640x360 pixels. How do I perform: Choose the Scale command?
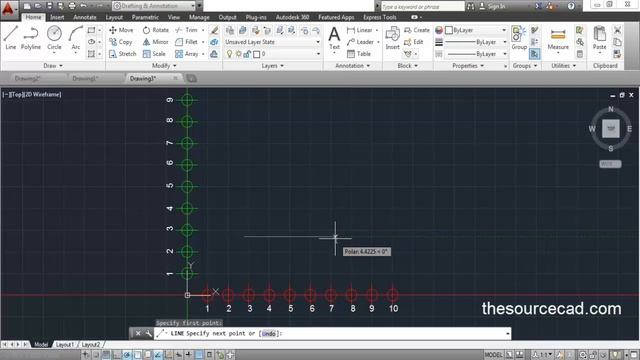tap(154, 53)
